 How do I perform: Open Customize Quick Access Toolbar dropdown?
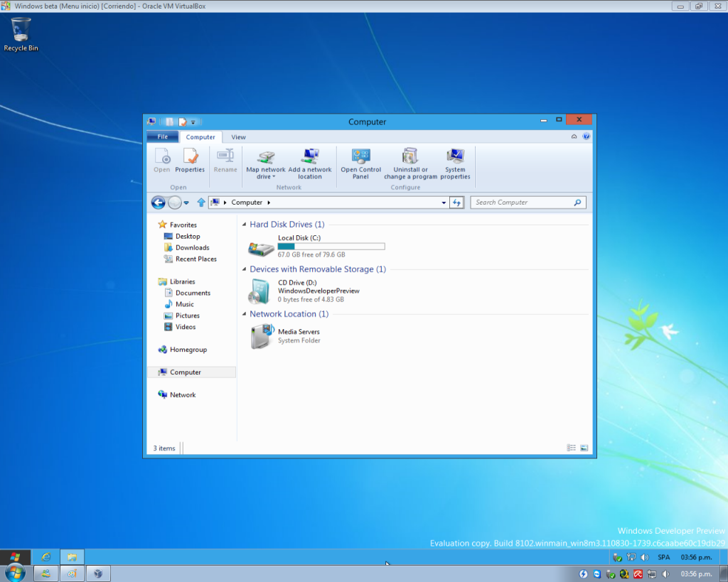pyautogui.click(x=193, y=122)
